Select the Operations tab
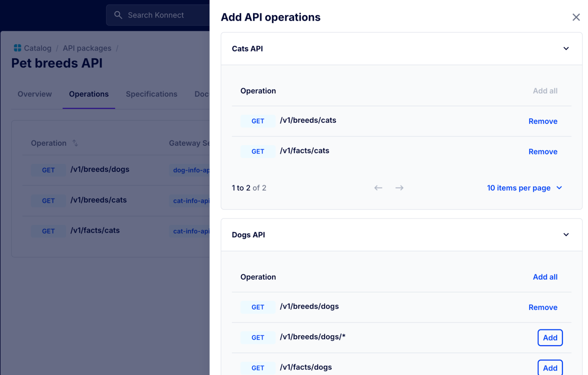 point(89,94)
